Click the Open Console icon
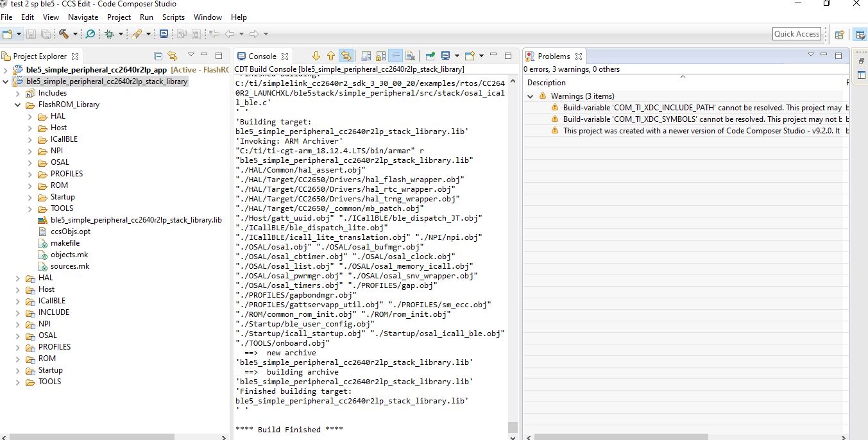 (x=470, y=56)
